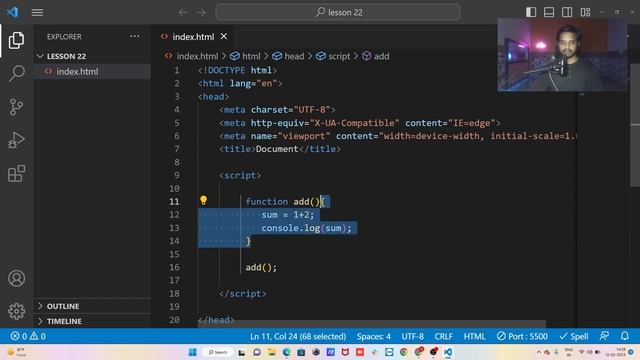This screenshot has width=640, height=360.
Task: Toggle the secondary side bar layout
Action: pos(567,12)
